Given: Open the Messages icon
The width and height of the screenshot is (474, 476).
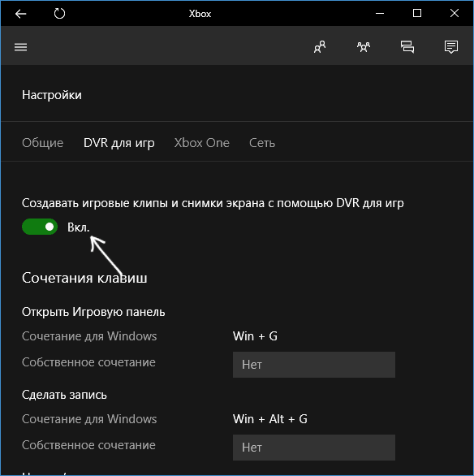Looking at the screenshot, I should pos(407,47).
